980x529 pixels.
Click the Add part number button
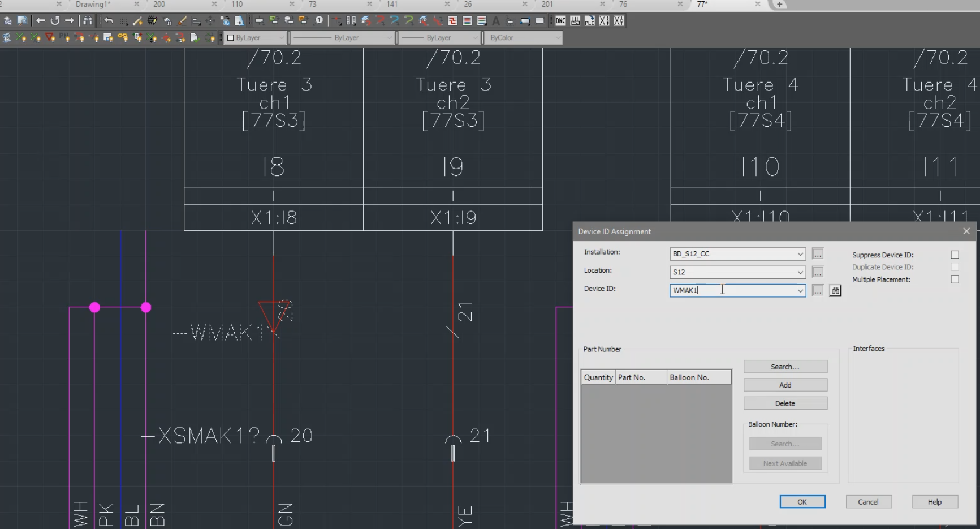coord(785,385)
